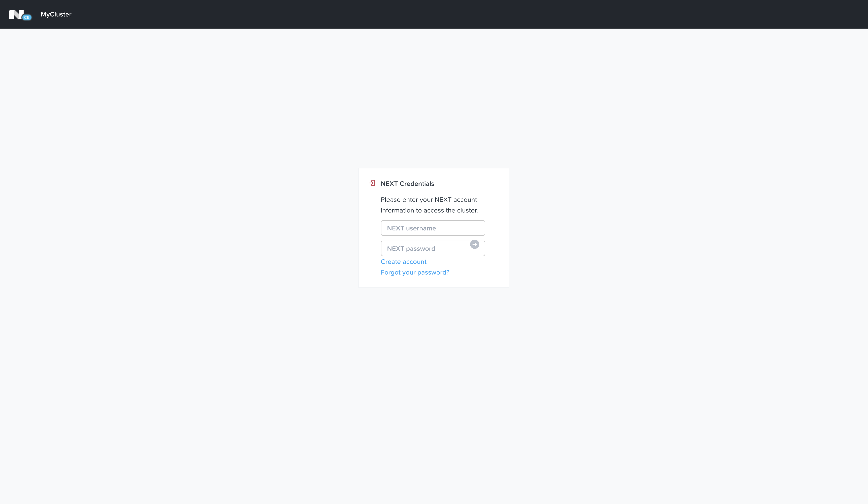The width and height of the screenshot is (868, 504).
Task: Click the blue CE edition badge
Action: (27, 17)
